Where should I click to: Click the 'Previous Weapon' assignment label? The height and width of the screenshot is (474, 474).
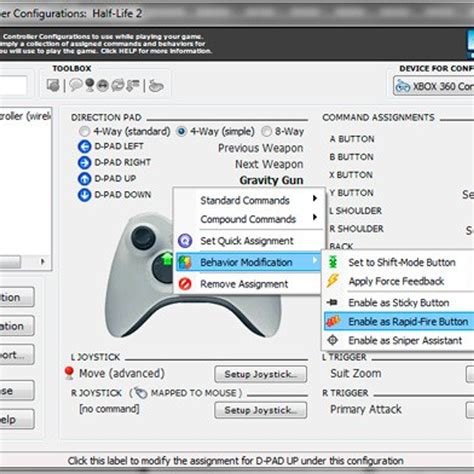pyautogui.click(x=261, y=148)
